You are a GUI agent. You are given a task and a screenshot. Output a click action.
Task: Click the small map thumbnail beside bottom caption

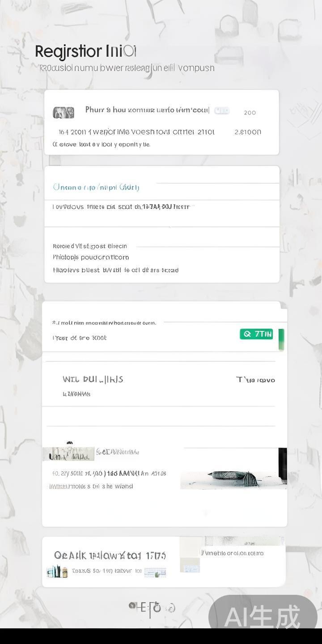pos(155,572)
